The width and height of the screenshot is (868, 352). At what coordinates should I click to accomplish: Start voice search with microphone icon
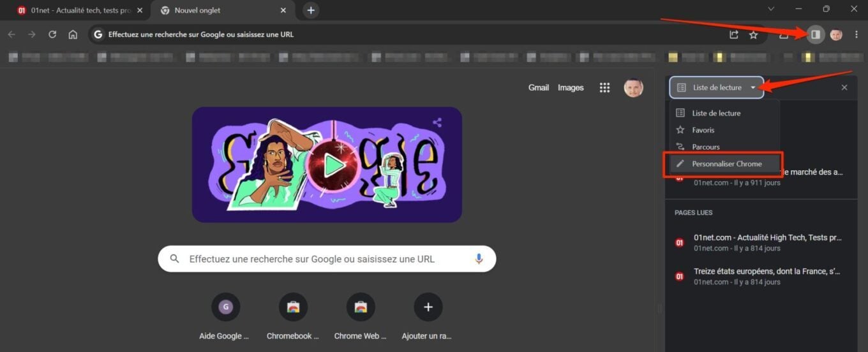479,259
